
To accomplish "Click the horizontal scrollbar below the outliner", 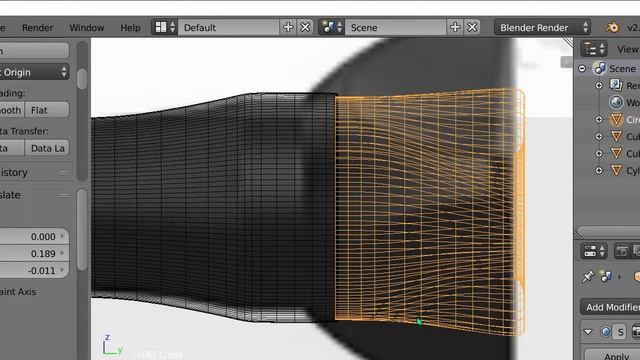I will [608, 232].
